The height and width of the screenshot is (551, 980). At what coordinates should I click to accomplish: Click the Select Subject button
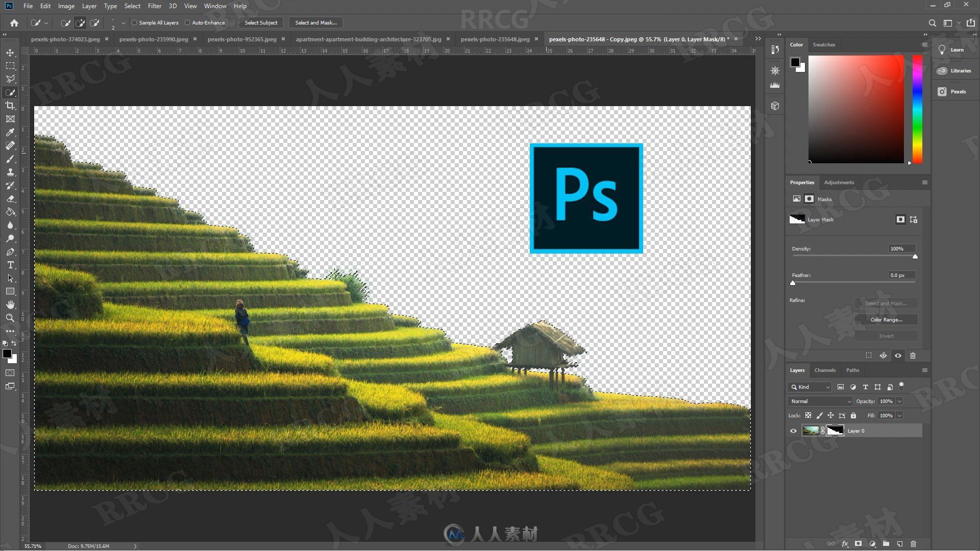[x=260, y=22]
